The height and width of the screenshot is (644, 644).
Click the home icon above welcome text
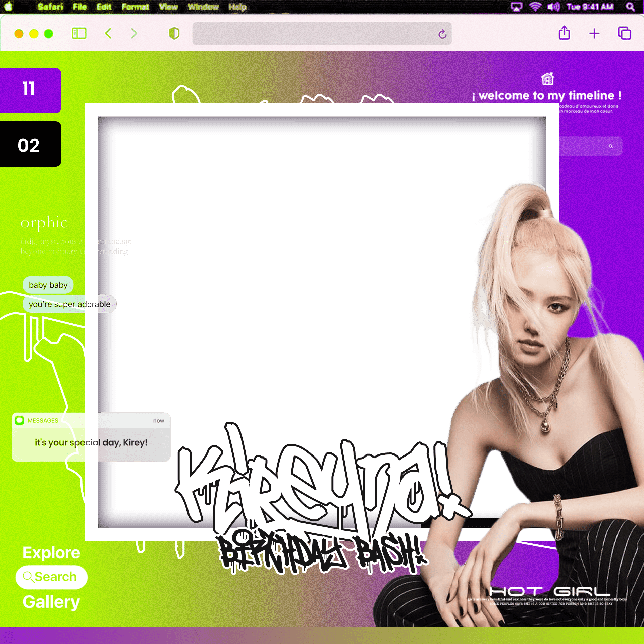point(547,79)
